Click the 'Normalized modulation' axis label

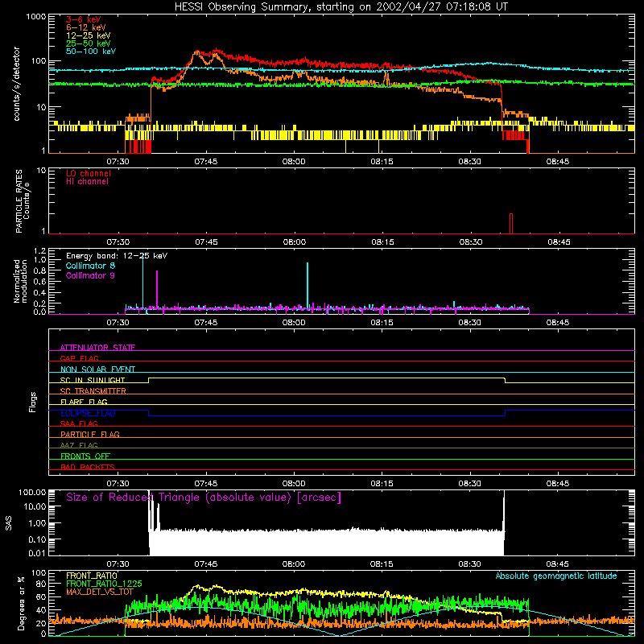pyautogui.click(x=21, y=281)
